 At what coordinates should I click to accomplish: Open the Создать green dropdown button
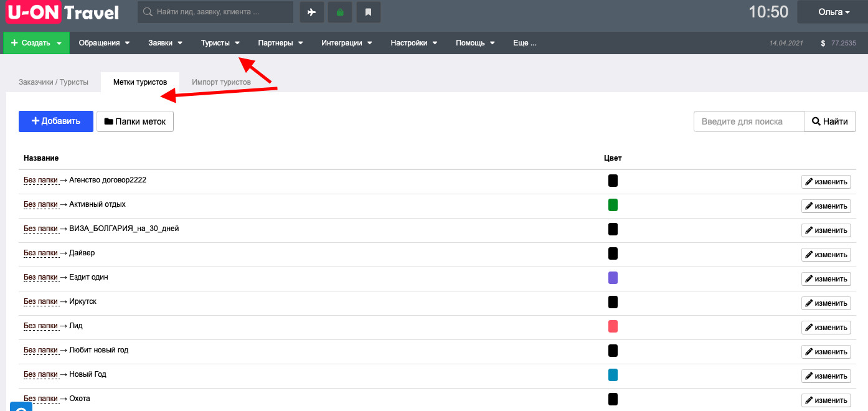(x=36, y=43)
